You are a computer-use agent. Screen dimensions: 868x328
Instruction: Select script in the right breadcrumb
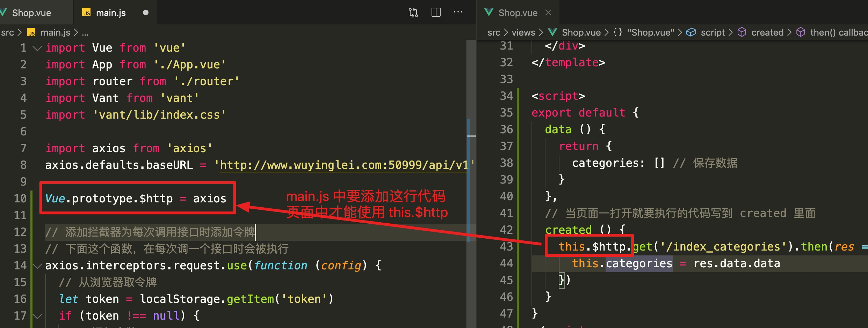[713, 33]
